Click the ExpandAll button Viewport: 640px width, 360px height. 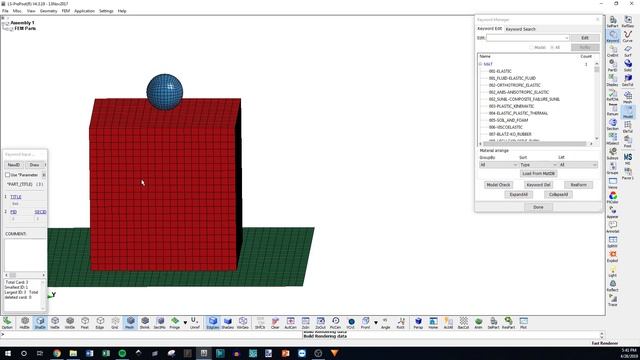point(518,195)
